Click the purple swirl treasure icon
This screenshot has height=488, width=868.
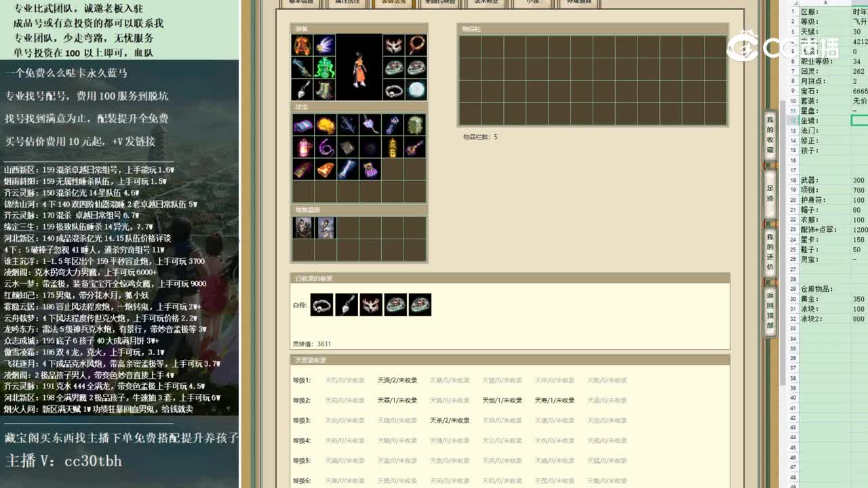coord(325,147)
